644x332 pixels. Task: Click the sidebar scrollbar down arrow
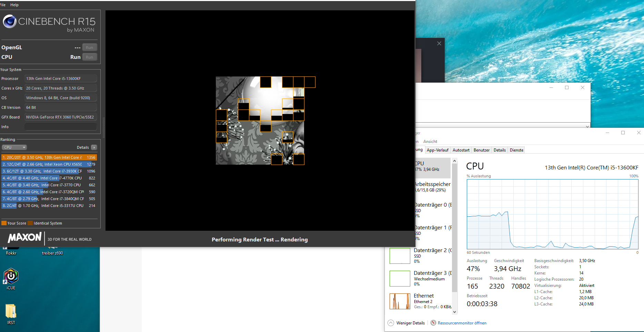tap(454, 312)
